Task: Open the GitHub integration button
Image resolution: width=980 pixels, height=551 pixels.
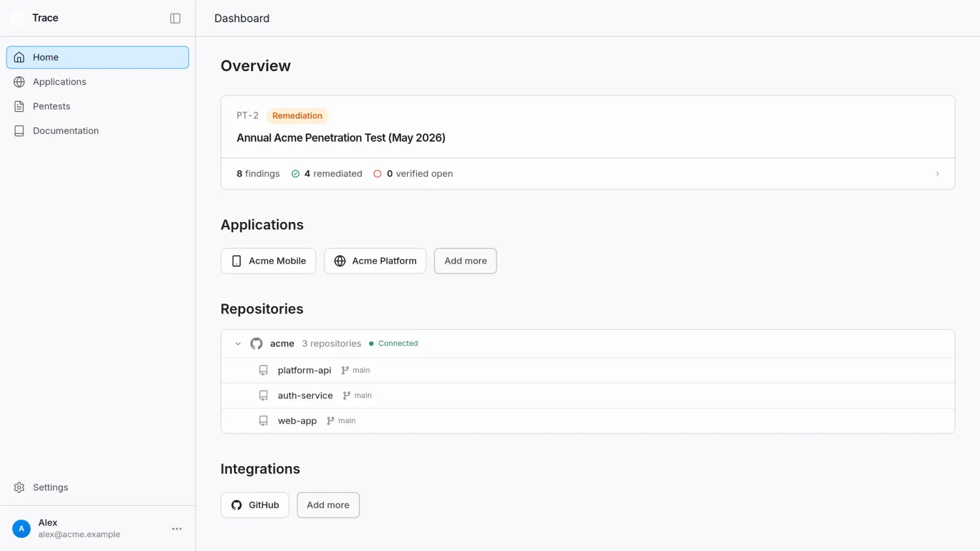Action: click(x=255, y=505)
